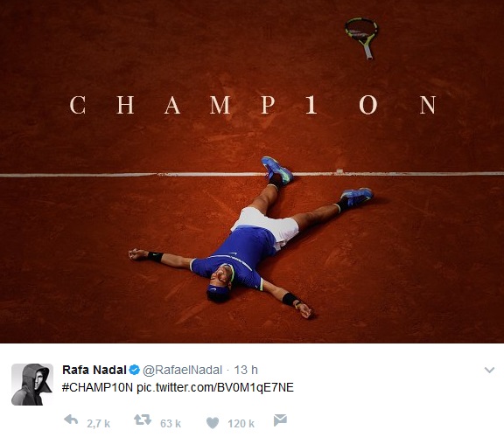The height and width of the screenshot is (444, 504).
Task: Send tweet via direct message envelope icon
Action: point(280,420)
